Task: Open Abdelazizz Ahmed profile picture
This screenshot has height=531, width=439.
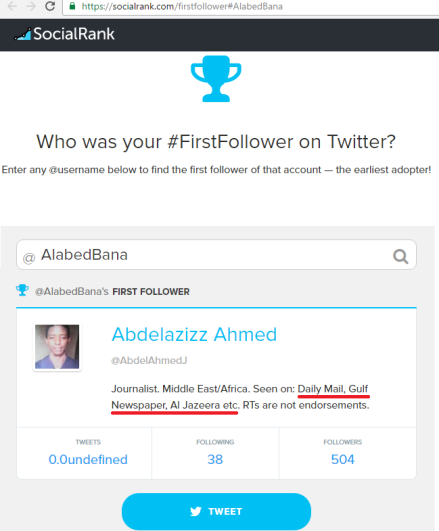Action: click(57, 347)
